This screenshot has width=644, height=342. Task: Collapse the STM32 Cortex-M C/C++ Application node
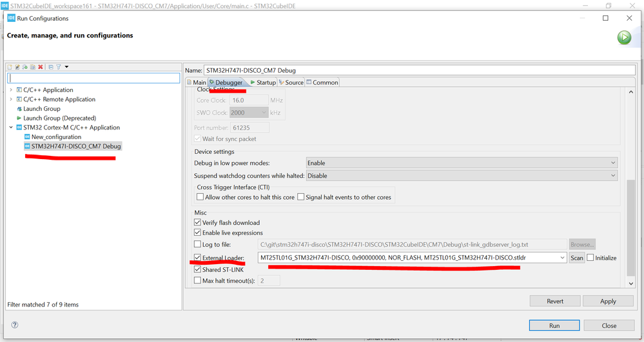point(11,128)
